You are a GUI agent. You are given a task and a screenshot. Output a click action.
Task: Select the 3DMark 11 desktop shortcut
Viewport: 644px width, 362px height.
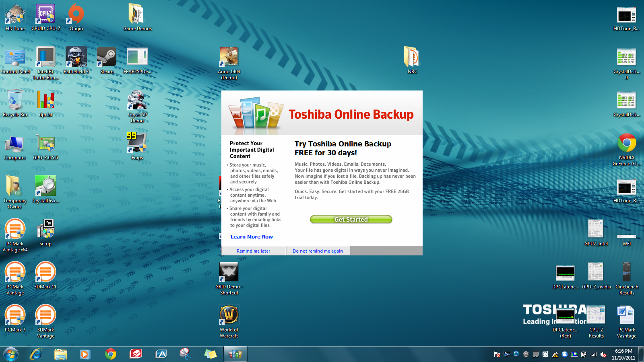click(45, 276)
